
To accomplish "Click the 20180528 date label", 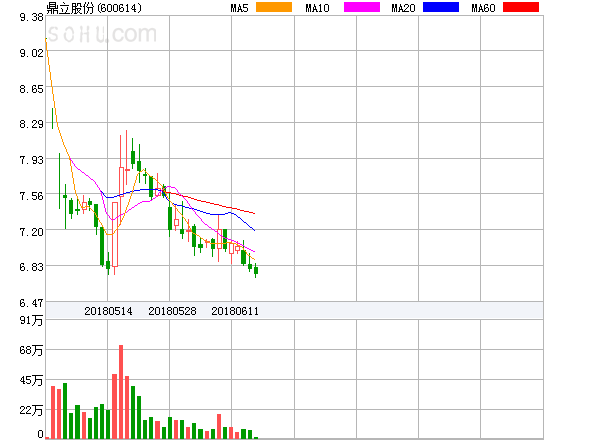I will [x=172, y=311].
